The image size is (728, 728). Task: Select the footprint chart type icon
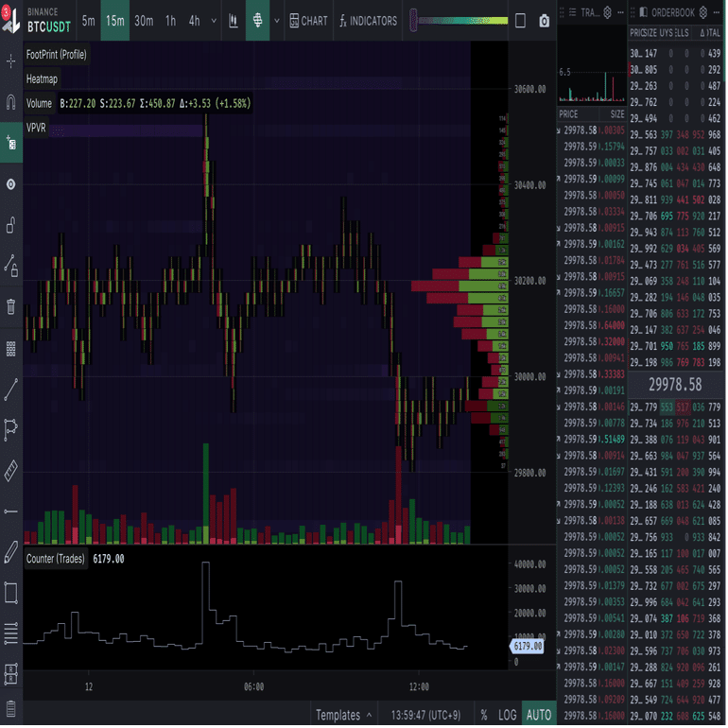pos(258,21)
